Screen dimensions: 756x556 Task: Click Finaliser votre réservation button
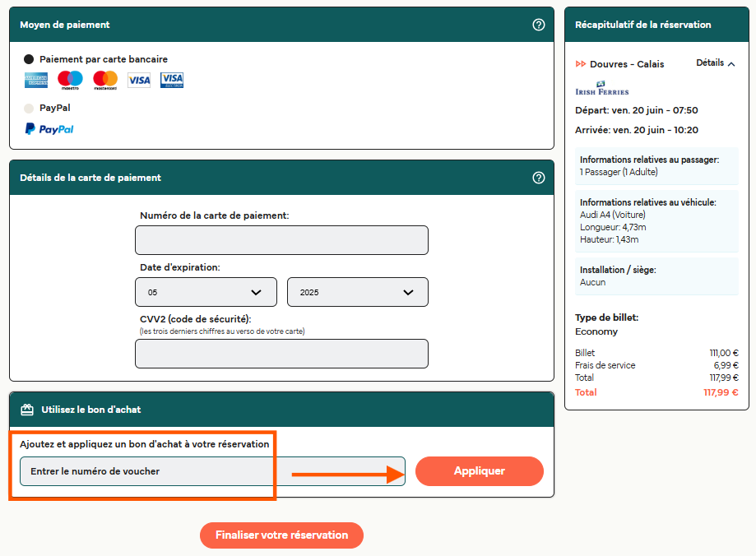point(281,535)
